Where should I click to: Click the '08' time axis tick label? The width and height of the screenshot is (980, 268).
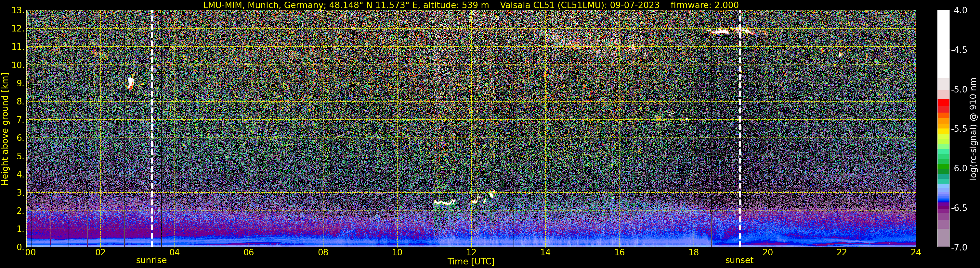pos(323,252)
